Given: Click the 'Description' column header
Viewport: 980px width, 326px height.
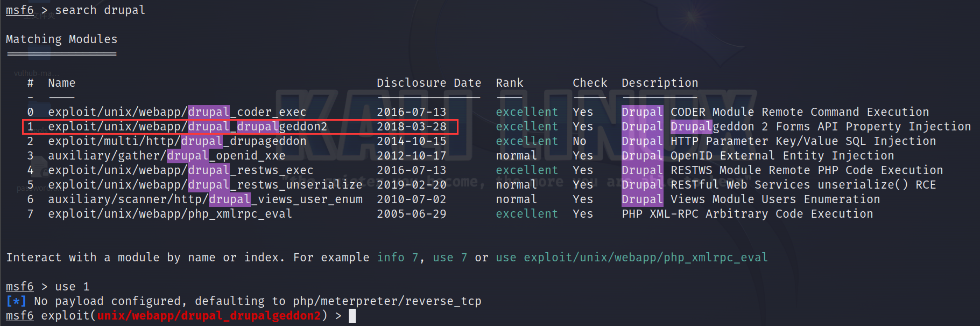Looking at the screenshot, I should pyautogui.click(x=660, y=83).
